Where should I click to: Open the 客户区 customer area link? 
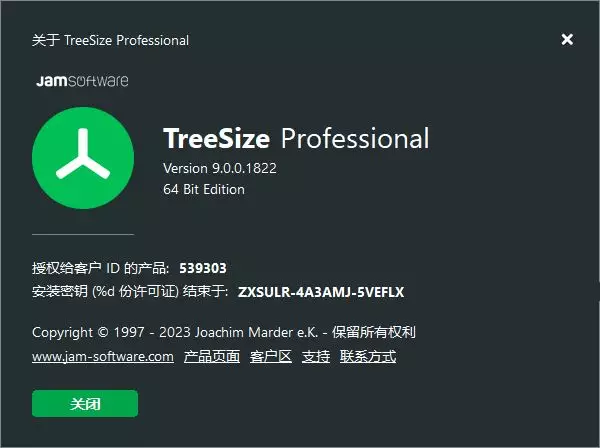point(271,357)
